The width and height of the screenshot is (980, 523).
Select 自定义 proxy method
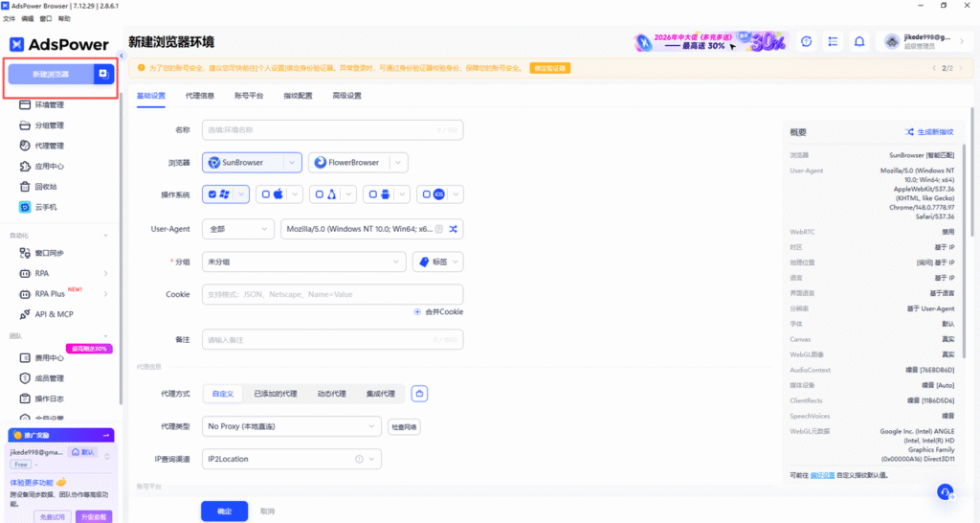[222, 394]
